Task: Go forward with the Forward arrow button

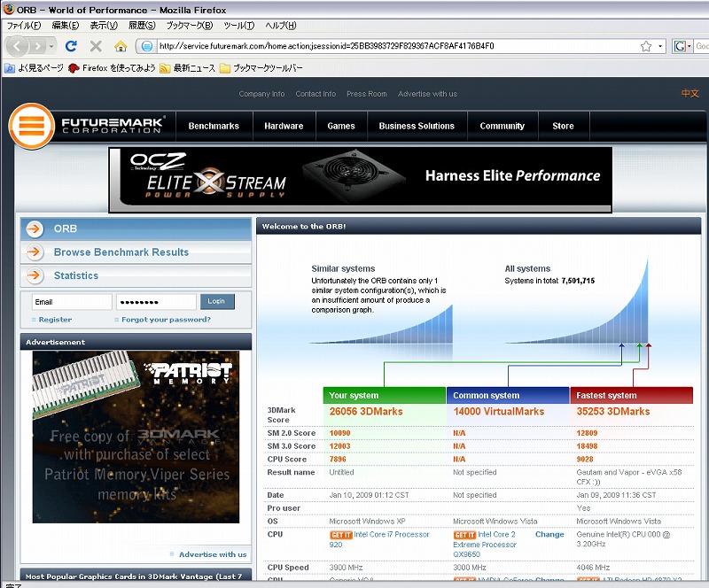Action: (x=38, y=46)
